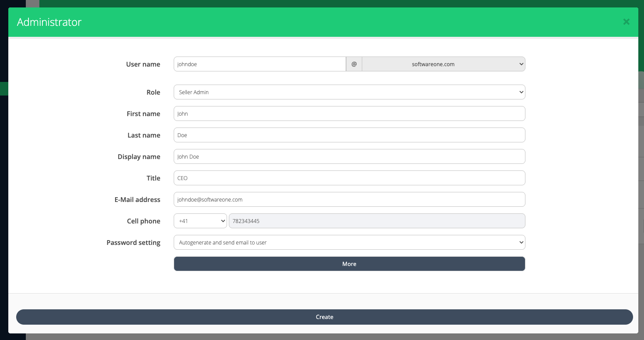644x340 pixels.
Task: Focus the E-Mail address input field
Action: (349, 200)
